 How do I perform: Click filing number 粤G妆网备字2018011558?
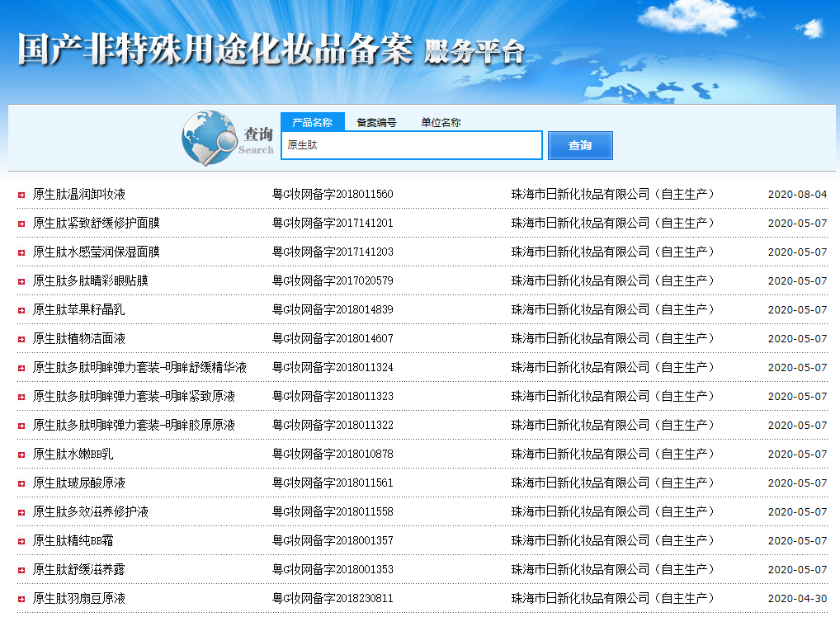click(x=333, y=512)
